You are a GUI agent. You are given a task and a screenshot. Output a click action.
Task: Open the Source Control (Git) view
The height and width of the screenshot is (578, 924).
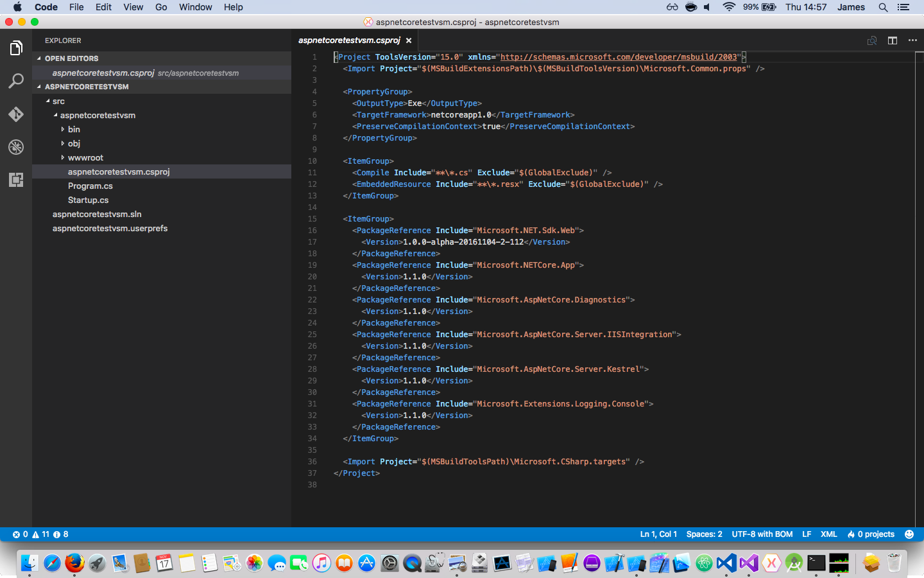tap(16, 114)
